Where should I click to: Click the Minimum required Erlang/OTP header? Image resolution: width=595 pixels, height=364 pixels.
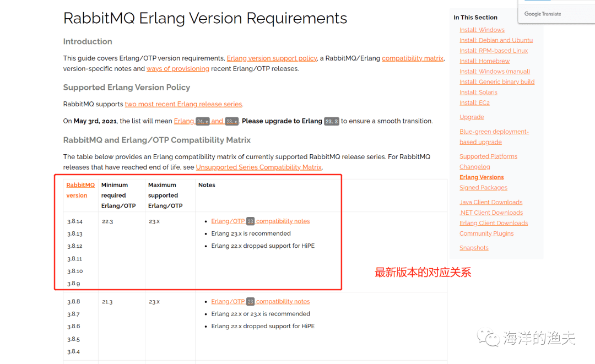tap(118, 195)
